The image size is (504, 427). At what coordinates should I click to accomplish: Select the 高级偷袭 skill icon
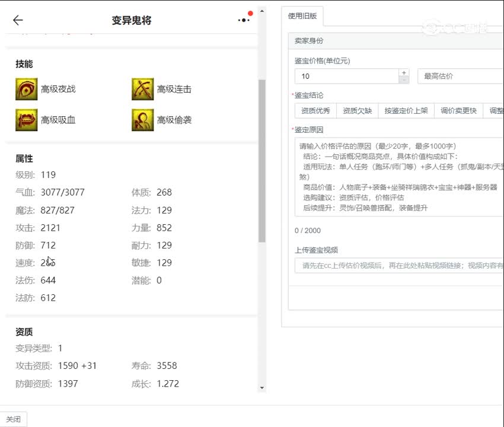click(x=142, y=120)
